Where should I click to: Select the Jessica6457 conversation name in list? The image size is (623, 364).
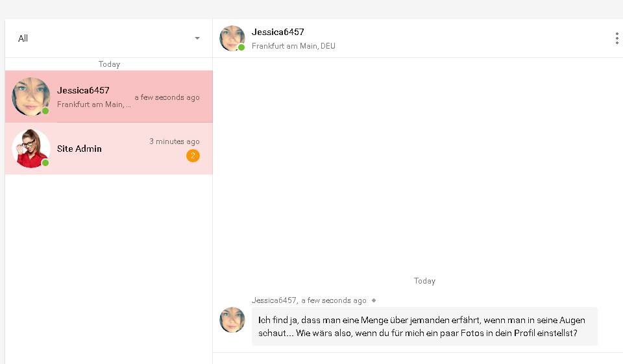[83, 90]
